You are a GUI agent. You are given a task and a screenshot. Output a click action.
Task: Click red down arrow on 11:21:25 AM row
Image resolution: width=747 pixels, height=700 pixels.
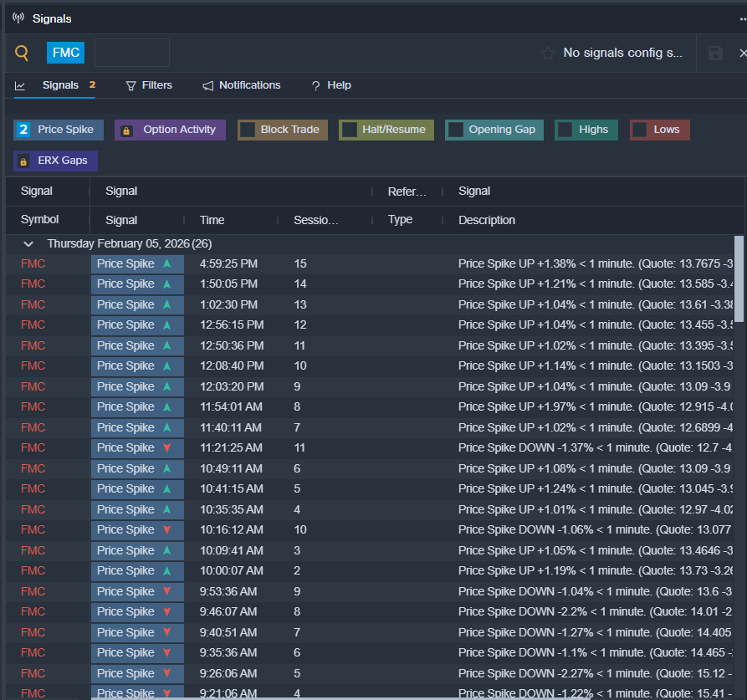click(x=166, y=448)
